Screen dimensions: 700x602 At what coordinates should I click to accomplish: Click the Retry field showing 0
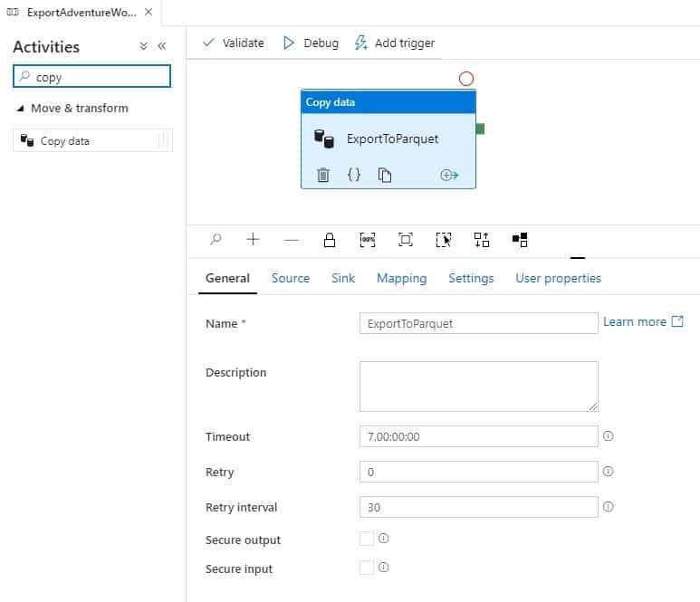tap(478, 472)
